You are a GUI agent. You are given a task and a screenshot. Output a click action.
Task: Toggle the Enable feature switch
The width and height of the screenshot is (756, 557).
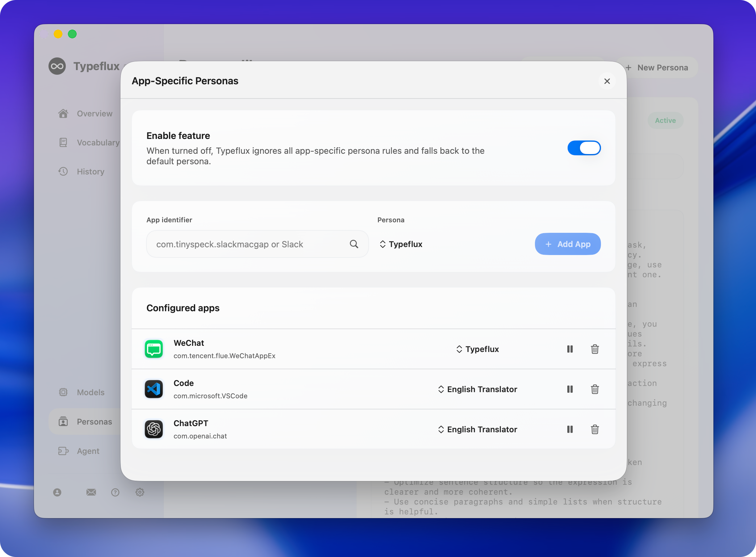point(584,148)
